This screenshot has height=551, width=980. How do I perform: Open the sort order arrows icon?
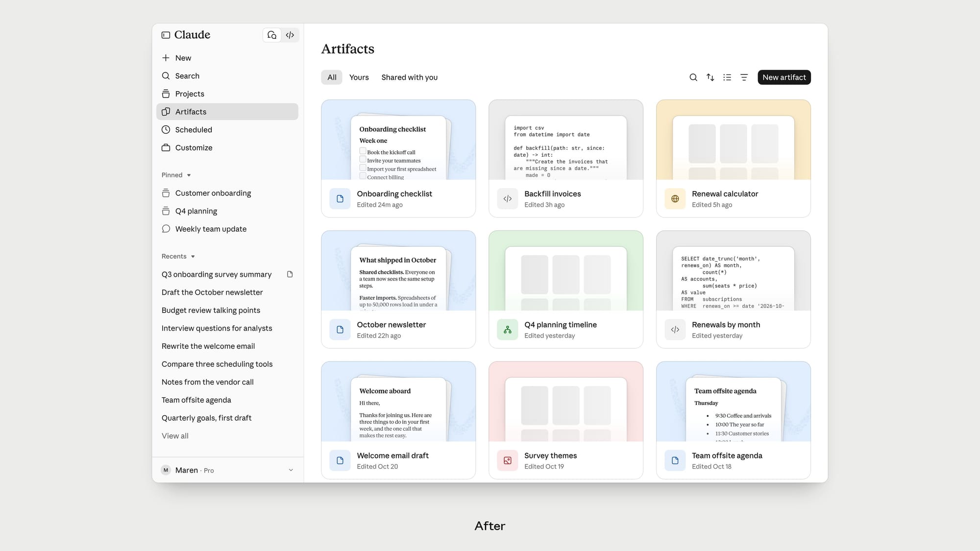click(710, 77)
